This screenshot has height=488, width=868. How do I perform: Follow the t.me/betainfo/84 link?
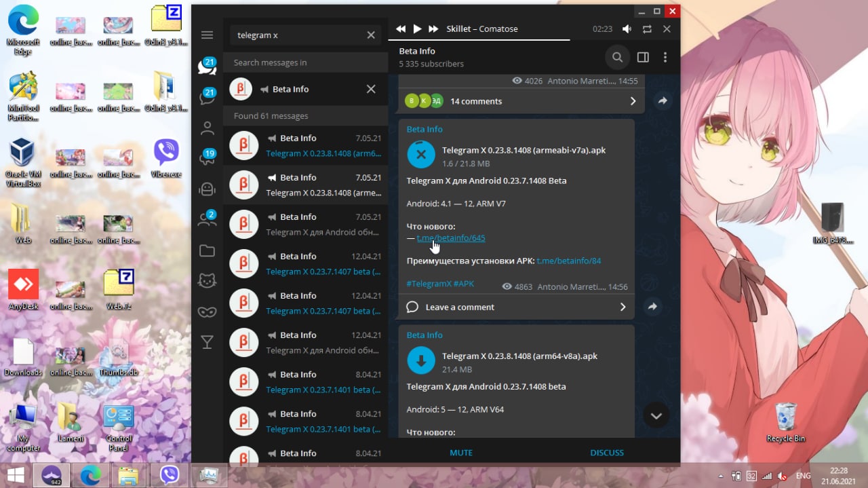(x=569, y=261)
